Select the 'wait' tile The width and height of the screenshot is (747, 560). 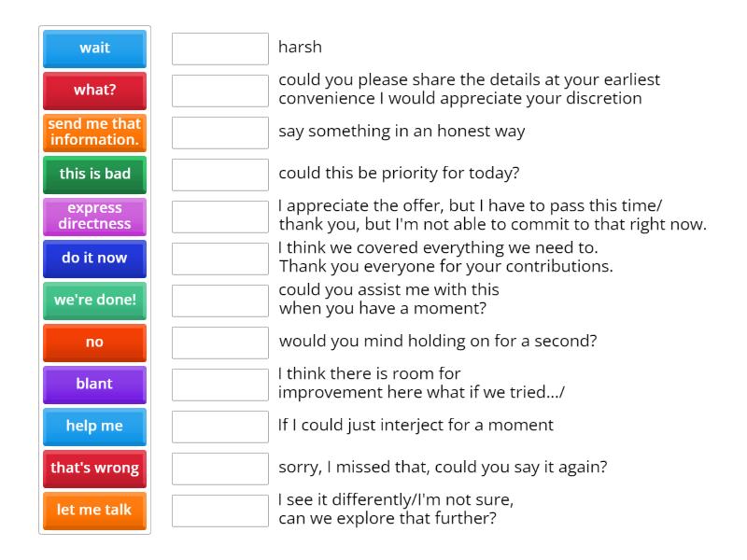(x=93, y=49)
